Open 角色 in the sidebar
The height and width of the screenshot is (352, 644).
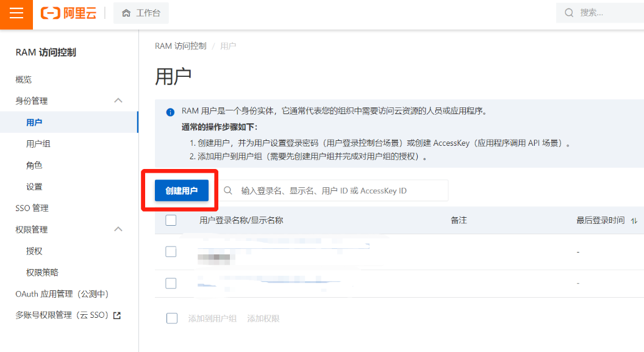(x=34, y=165)
